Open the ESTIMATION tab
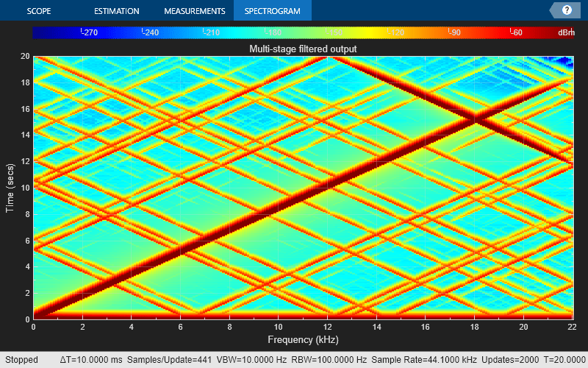The height and width of the screenshot is (368, 588). click(x=116, y=11)
